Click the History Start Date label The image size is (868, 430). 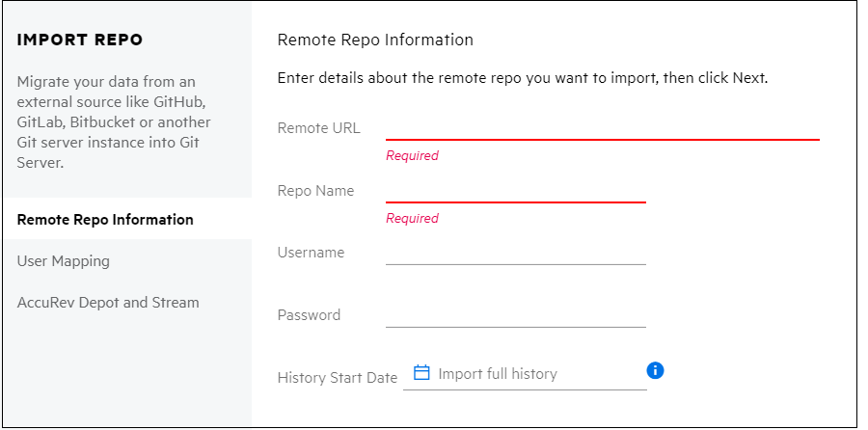point(337,378)
